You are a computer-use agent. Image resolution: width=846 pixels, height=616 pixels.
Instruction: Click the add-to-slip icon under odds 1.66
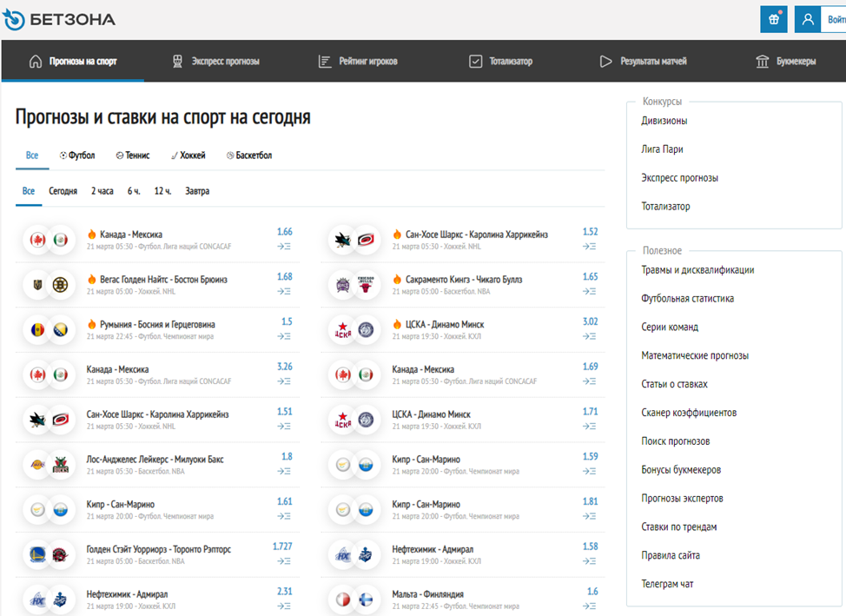(x=284, y=247)
